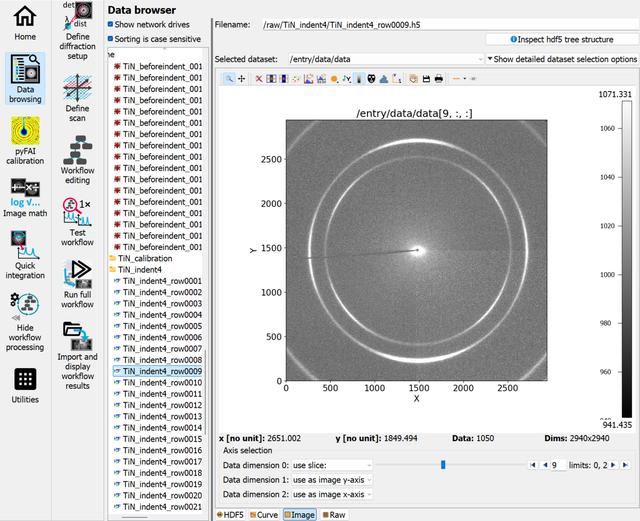The height and width of the screenshot is (521, 640).
Task: Click the grayscale colorbar
Action: click(627, 259)
